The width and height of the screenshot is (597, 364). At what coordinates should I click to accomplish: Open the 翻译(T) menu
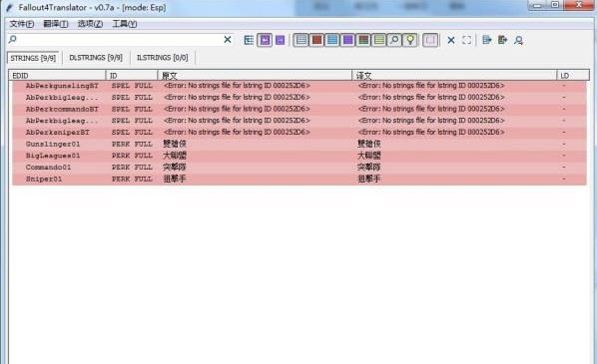click(x=56, y=24)
